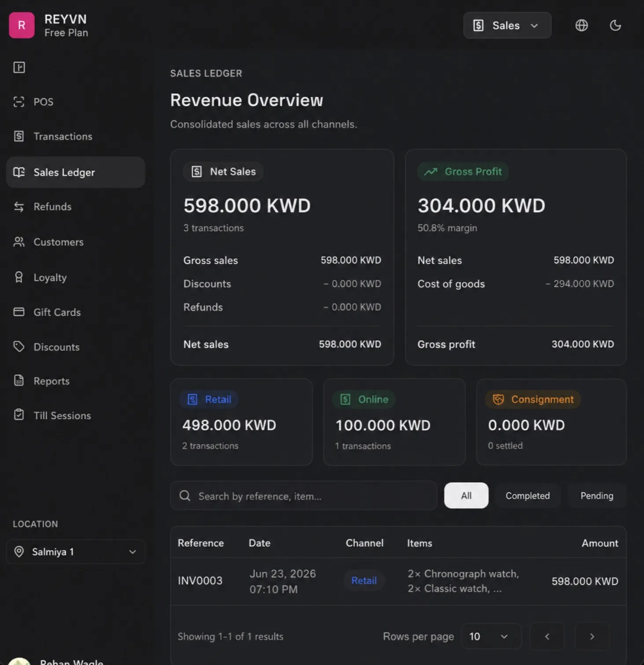Viewport: 644px width, 665px height.
Task: Click the Customers people icon
Action: click(18, 242)
